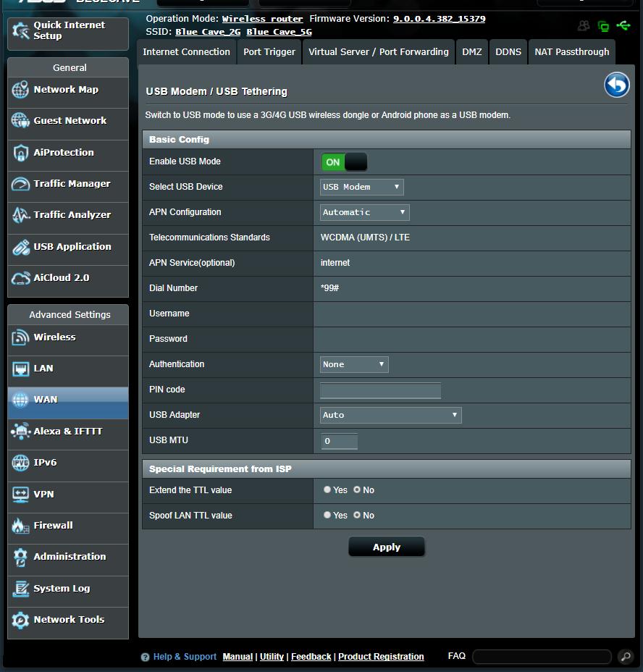Click the PIN code input field
The width and height of the screenshot is (643, 672).
point(381,390)
